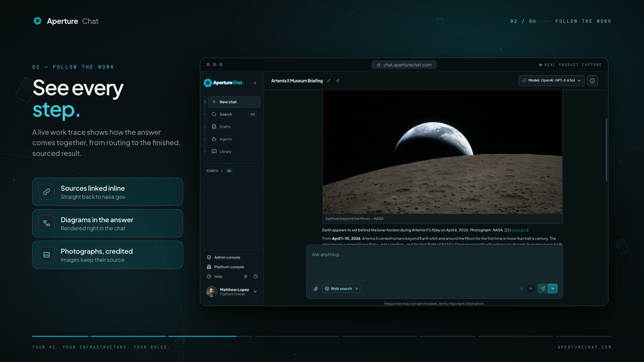
Task: Click the Diagrams in the answer card
Action: pyautogui.click(x=108, y=223)
